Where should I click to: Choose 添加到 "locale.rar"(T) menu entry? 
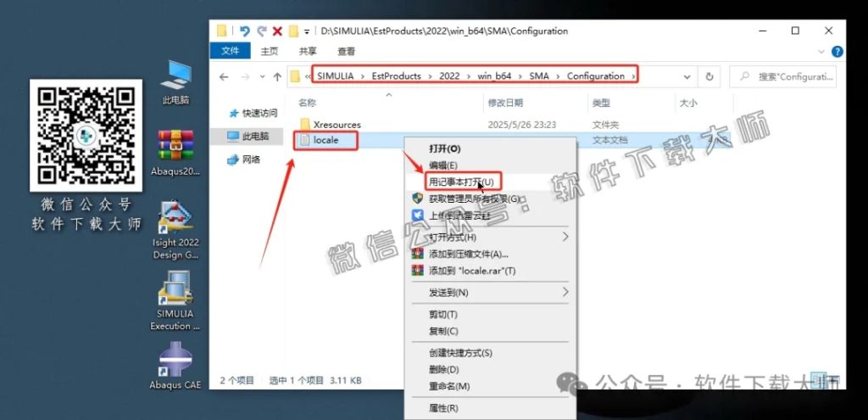tap(471, 271)
